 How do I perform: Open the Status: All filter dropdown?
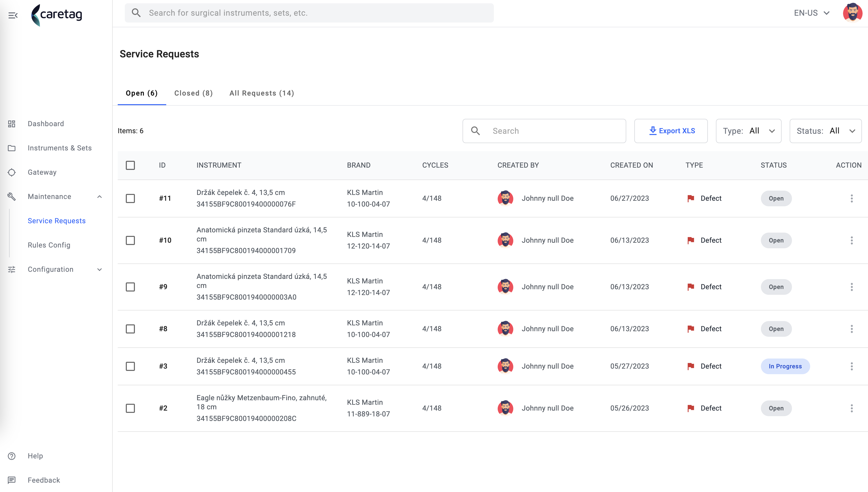[x=826, y=131]
